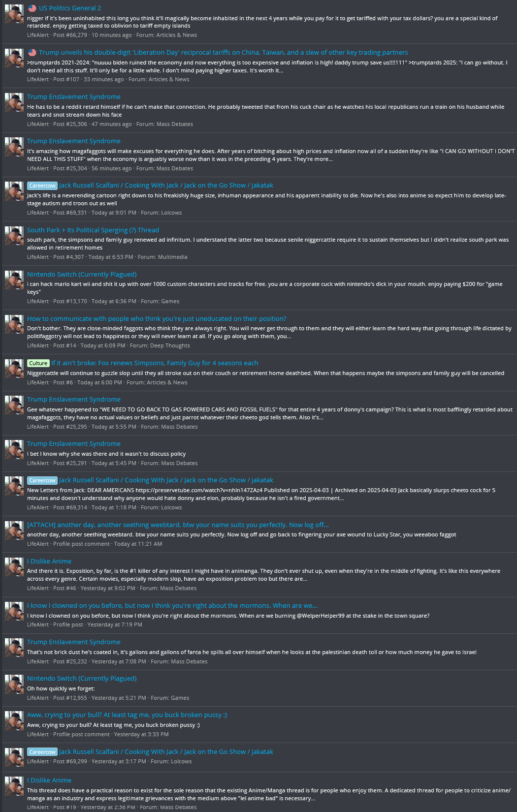517x812 pixels.
Task: Click the avatar next to I Dislike Anime post #46
Action: (x=14, y=567)
